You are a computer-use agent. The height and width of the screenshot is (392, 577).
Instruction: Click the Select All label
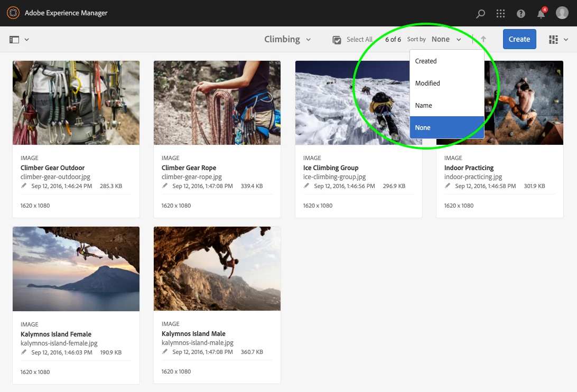point(359,40)
